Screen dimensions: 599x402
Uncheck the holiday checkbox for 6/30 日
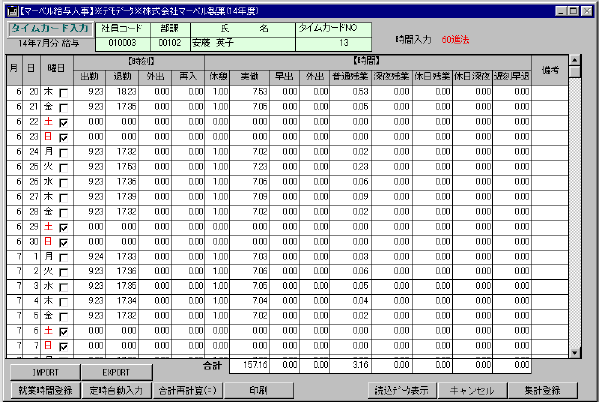[x=63, y=243]
